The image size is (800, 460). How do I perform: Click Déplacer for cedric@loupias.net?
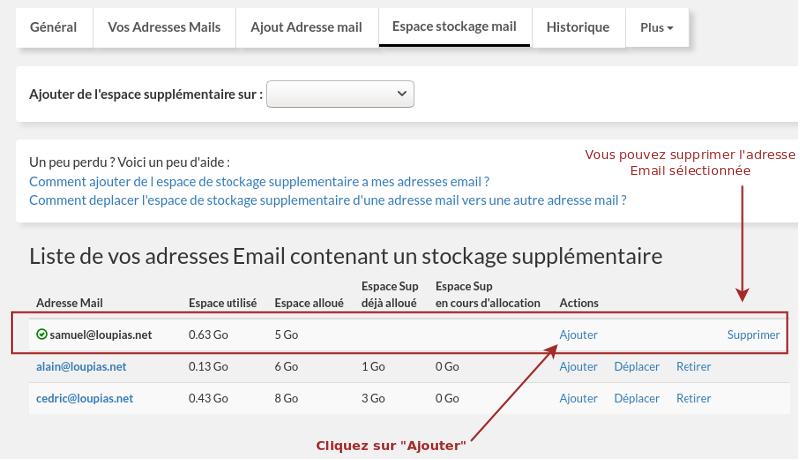(637, 398)
